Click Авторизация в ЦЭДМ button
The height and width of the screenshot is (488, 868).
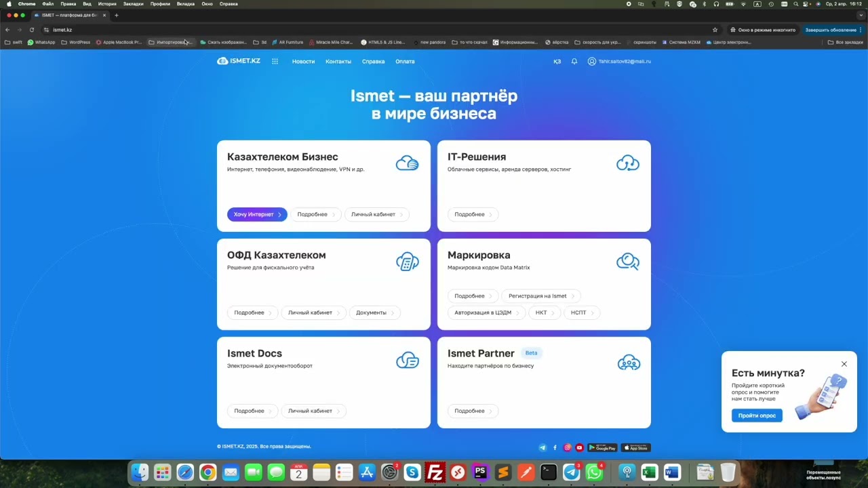486,312
